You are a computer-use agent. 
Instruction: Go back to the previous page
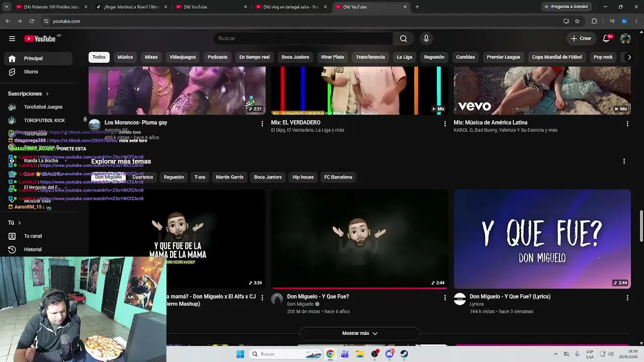pyautogui.click(x=8, y=21)
